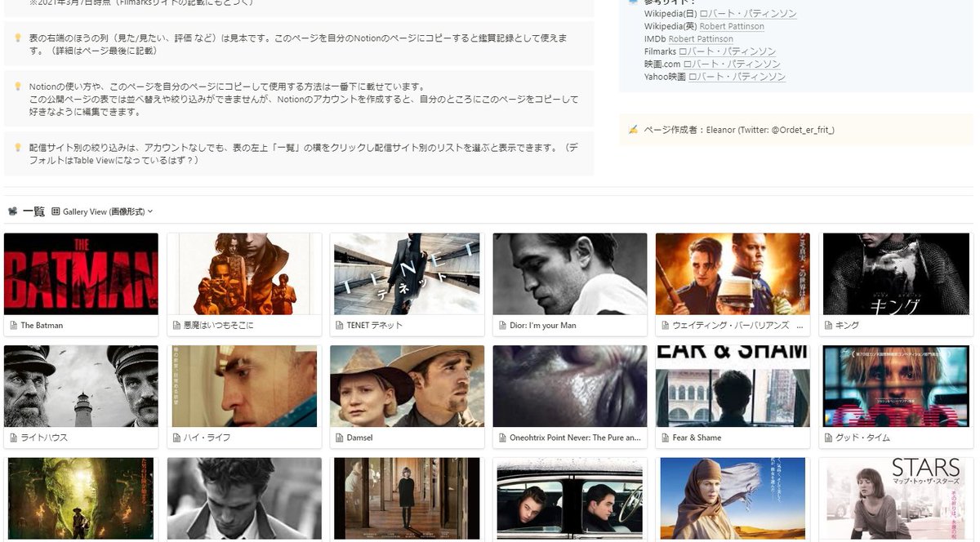
Task: Open the Gallery View dropdown
Action: tap(102, 211)
